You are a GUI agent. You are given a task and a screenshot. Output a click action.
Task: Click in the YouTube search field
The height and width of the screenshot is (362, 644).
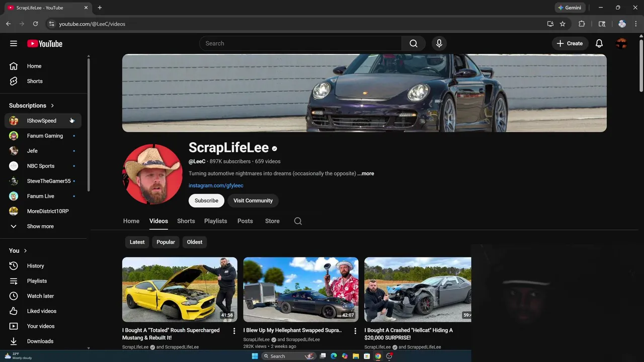pos(300,44)
